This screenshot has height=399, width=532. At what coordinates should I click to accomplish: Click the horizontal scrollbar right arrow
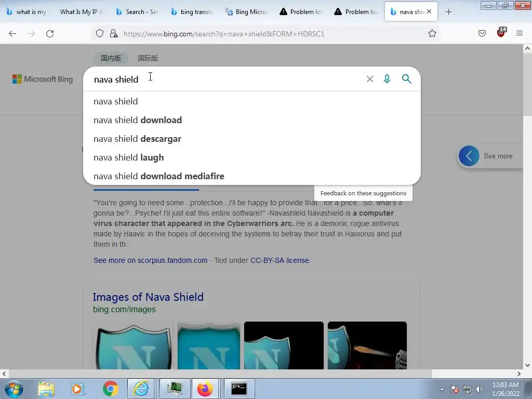(x=519, y=374)
